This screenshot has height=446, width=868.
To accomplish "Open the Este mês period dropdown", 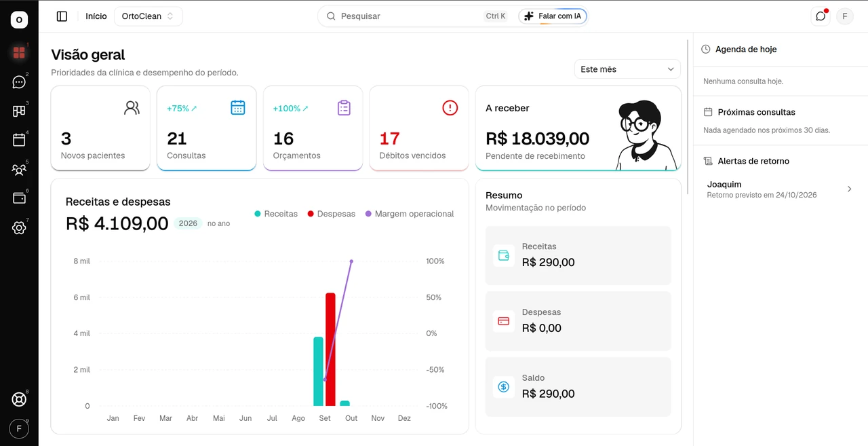I will [627, 69].
